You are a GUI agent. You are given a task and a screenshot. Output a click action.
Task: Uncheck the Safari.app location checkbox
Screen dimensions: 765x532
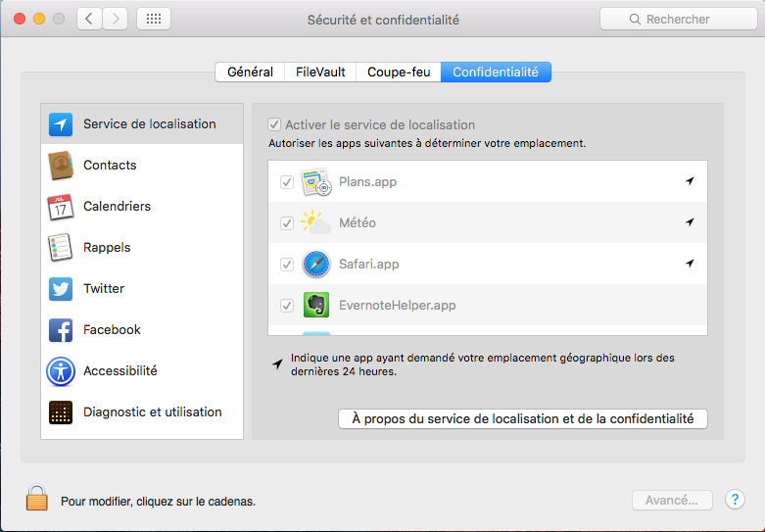pyautogui.click(x=287, y=265)
